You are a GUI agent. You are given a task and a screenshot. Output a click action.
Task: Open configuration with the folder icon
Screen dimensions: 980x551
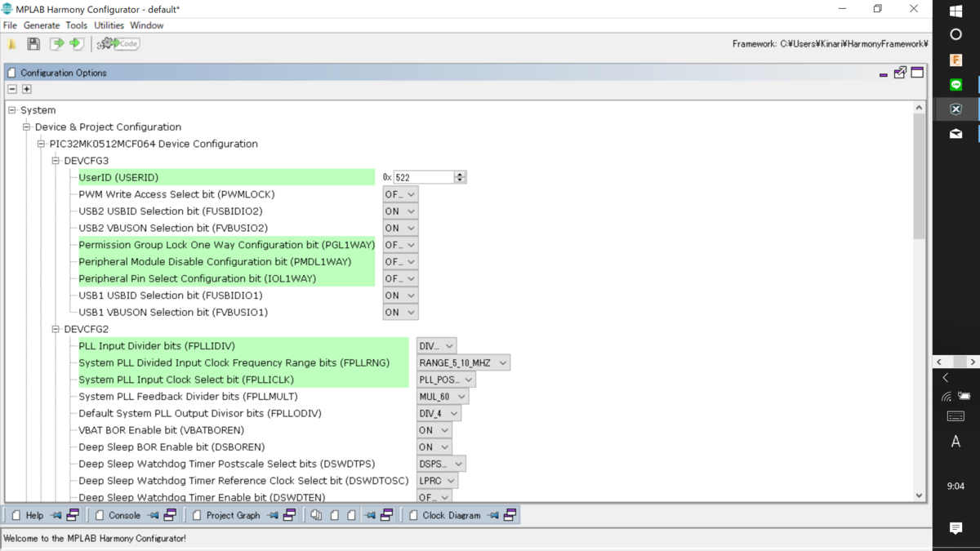point(12,44)
